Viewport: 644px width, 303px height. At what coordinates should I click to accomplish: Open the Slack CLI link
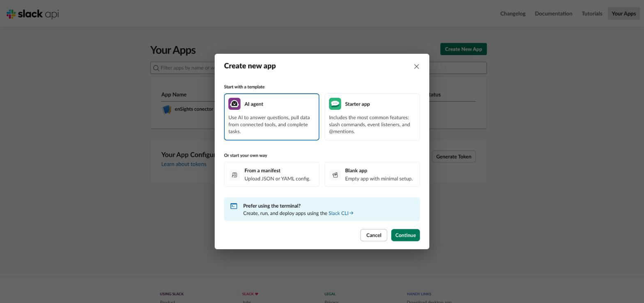coord(341,213)
